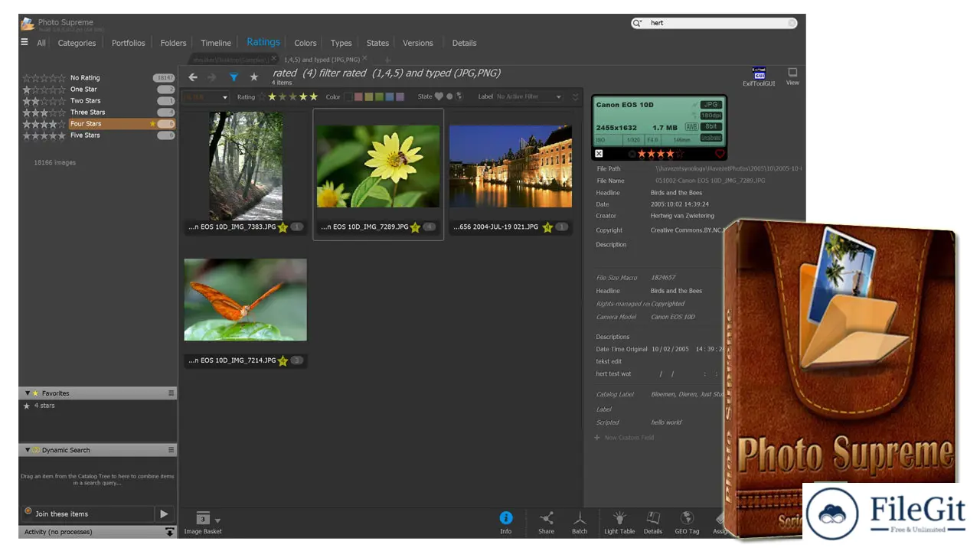Click the play button beside Join these items
This screenshot has height=551, width=980.
[x=164, y=514]
